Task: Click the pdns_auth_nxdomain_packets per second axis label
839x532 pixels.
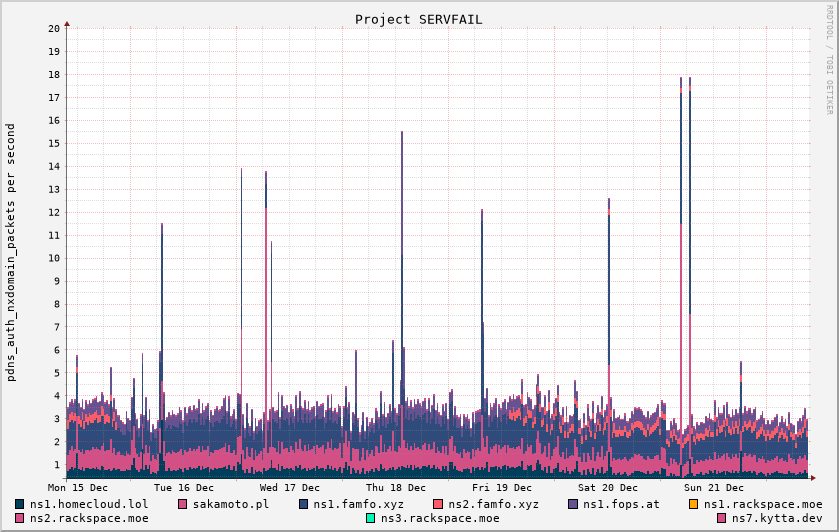Action: coord(11,252)
